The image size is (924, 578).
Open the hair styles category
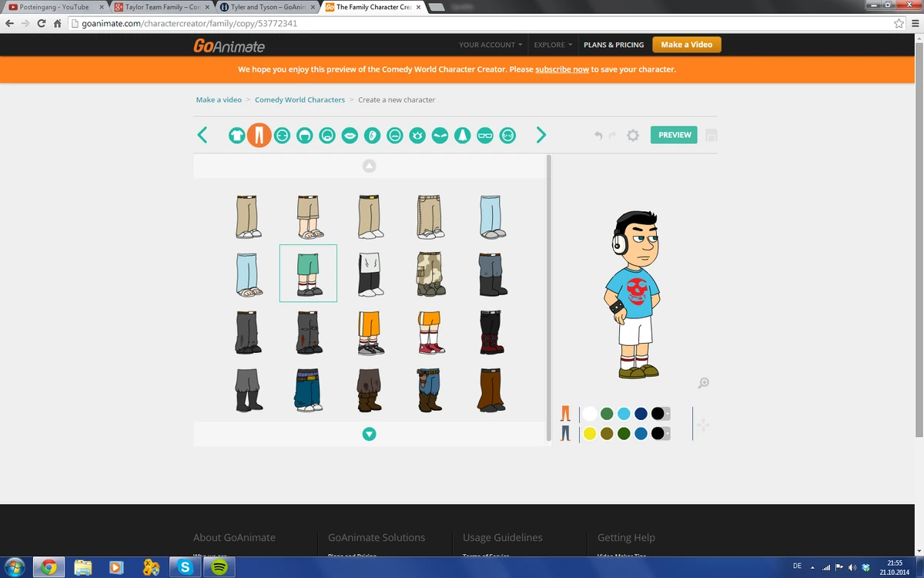pyautogui.click(x=305, y=135)
